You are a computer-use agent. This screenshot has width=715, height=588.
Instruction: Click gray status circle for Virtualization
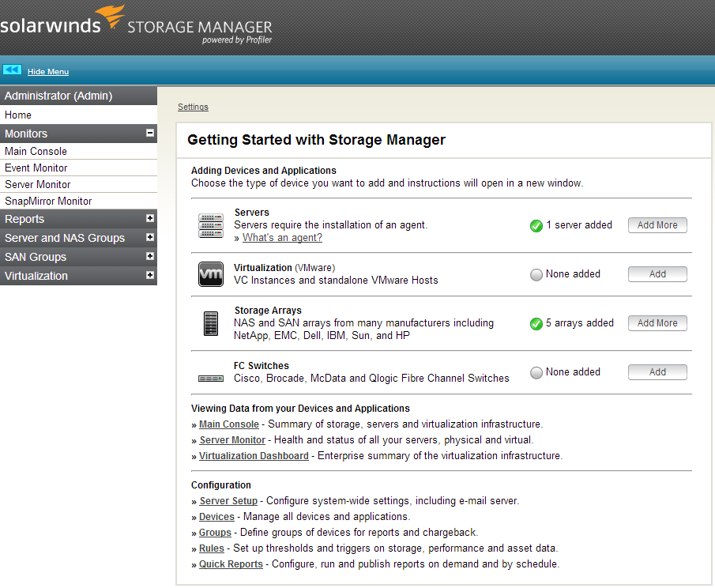click(536, 275)
